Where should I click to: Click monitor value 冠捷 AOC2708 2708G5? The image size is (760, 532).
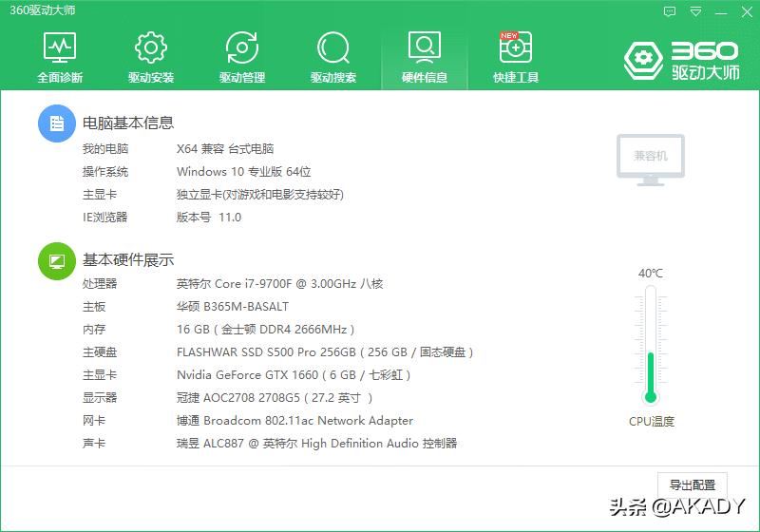[275, 398]
